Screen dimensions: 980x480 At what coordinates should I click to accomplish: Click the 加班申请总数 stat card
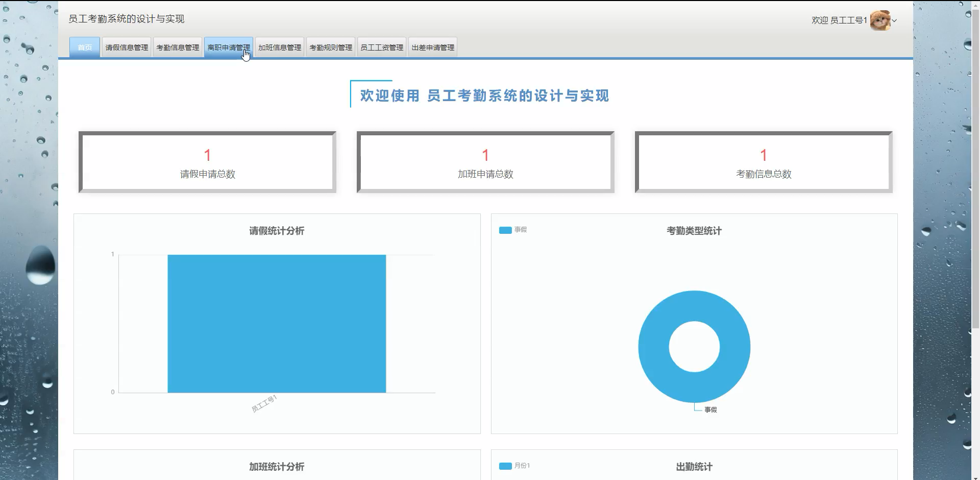pos(485,162)
